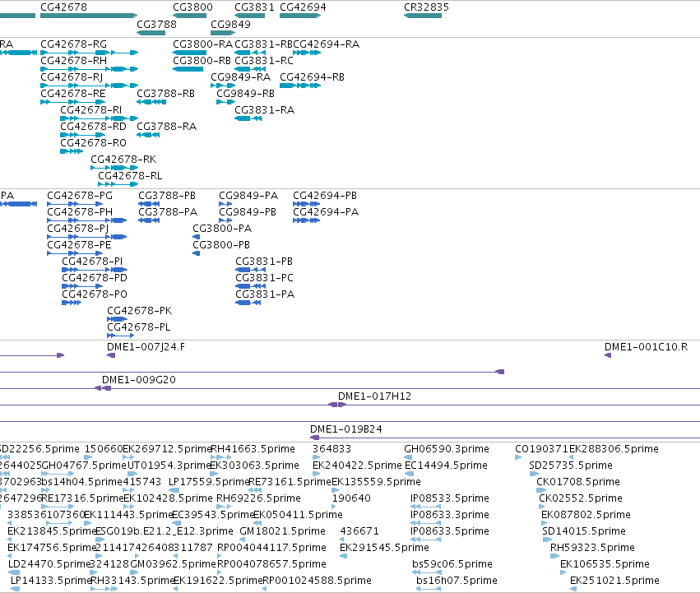The image size is (700, 593).
Task: Click the CG3788-RA transcript label
Action: coord(166,127)
